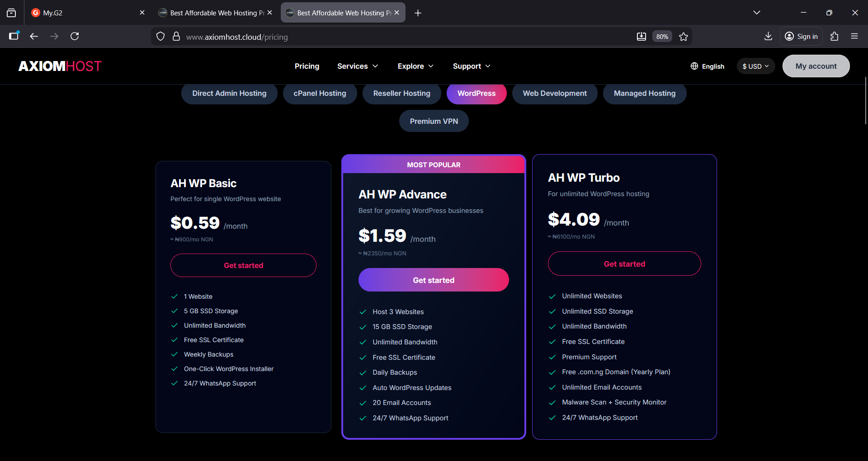Click the $1.59 price on Advance plan

point(382,235)
